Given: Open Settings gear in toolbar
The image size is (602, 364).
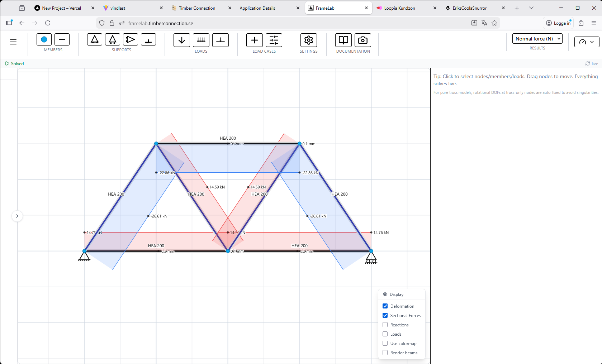Looking at the screenshot, I should click(309, 40).
